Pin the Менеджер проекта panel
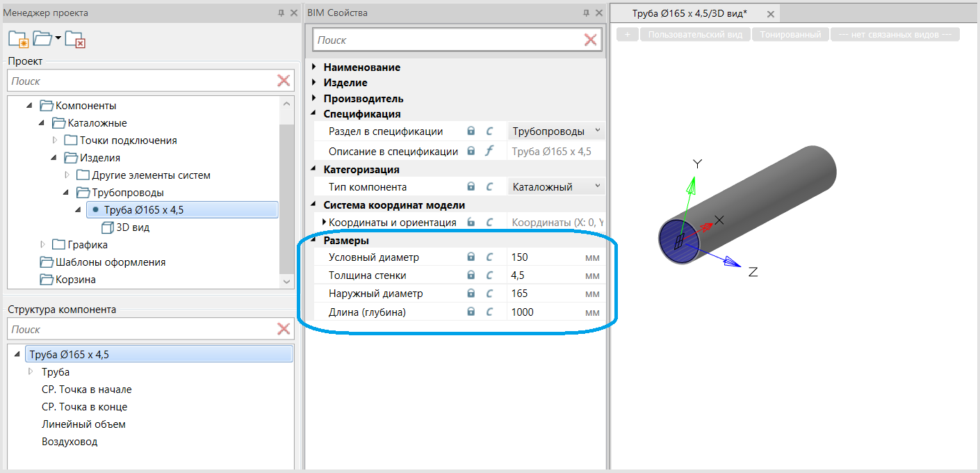The height and width of the screenshot is (473, 980). click(x=281, y=13)
